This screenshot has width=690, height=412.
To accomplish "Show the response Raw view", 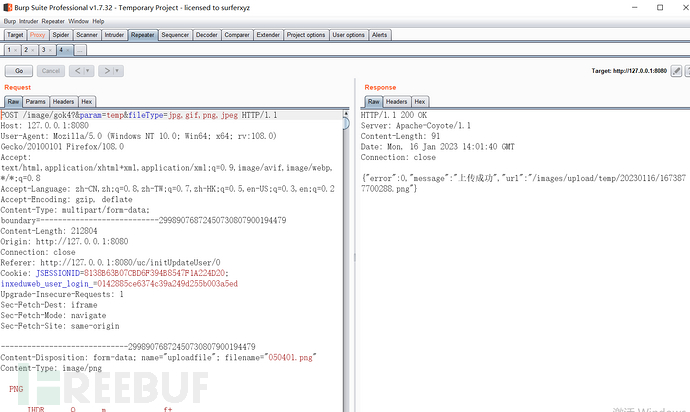I will pyautogui.click(x=374, y=102).
